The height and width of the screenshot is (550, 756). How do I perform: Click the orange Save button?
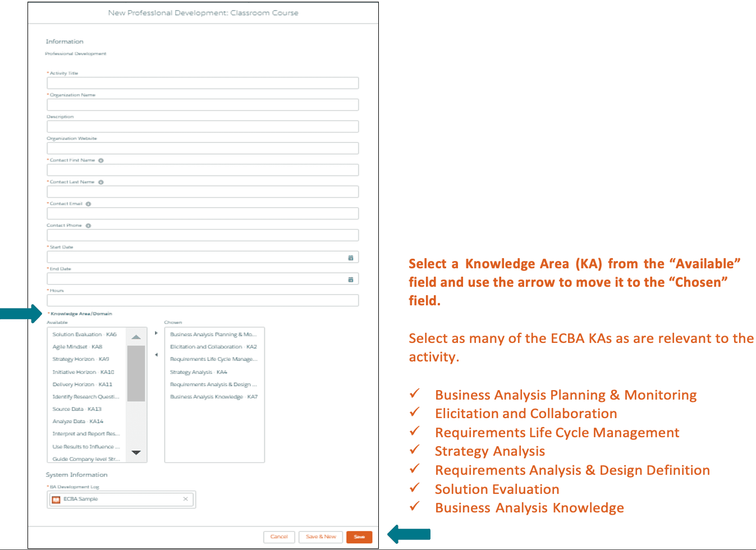point(359,537)
